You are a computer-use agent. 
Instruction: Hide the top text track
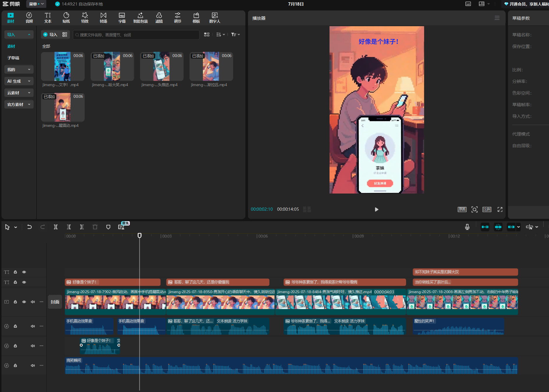click(24, 272)
